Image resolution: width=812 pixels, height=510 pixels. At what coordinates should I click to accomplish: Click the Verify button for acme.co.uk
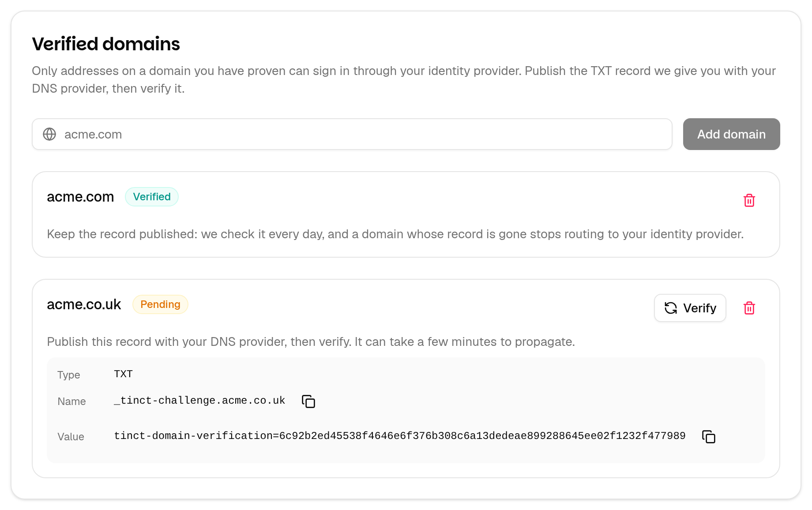point(690,308)
